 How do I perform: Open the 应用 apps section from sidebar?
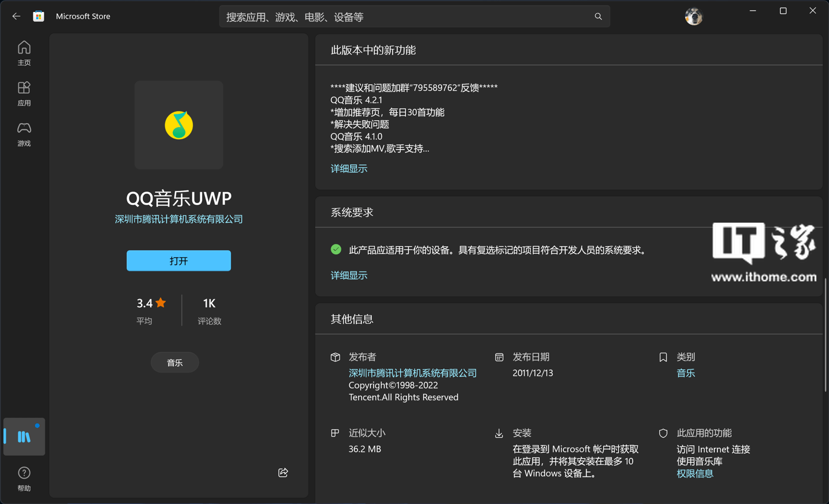(x=24, y=93)
